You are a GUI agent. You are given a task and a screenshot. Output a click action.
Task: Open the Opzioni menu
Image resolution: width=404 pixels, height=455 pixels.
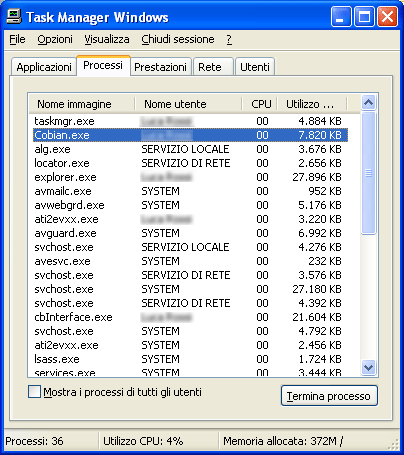pyautogui.click(x=55, y=39)
